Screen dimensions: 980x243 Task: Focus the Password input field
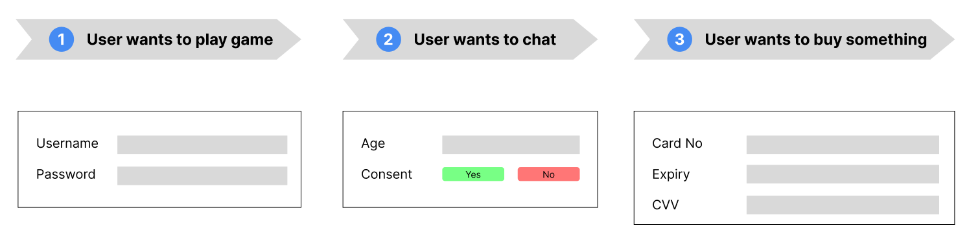(x=202, y=176)
